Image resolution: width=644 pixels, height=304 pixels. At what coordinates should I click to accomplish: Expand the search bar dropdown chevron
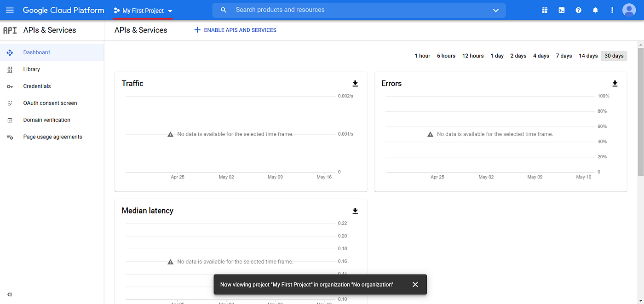[495, 10]
